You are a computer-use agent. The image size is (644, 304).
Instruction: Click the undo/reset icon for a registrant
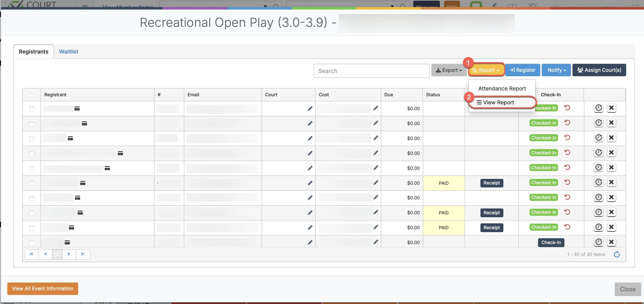coord(567,107)
